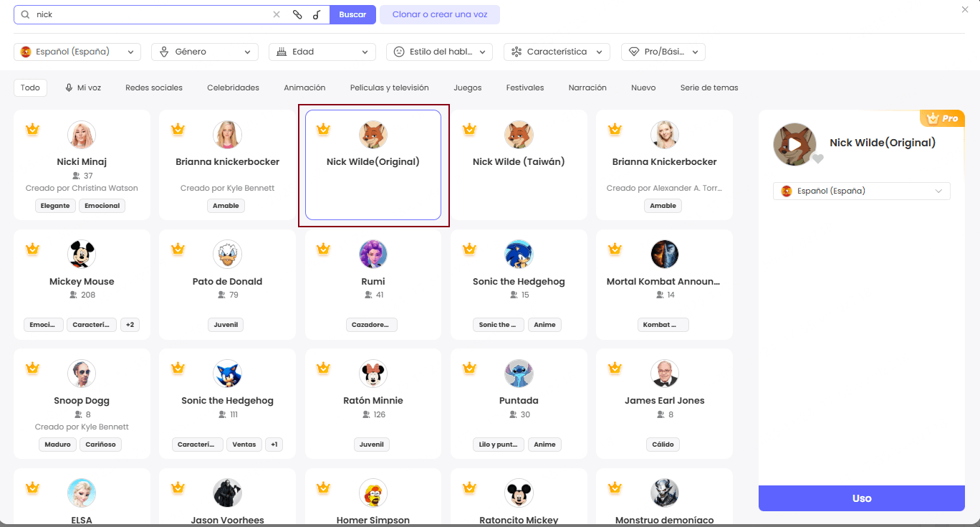Image resolution: width=980 pixels, height=527 pixels.
Task: Open the Característica filter dropdown
Action: (557, 52)
